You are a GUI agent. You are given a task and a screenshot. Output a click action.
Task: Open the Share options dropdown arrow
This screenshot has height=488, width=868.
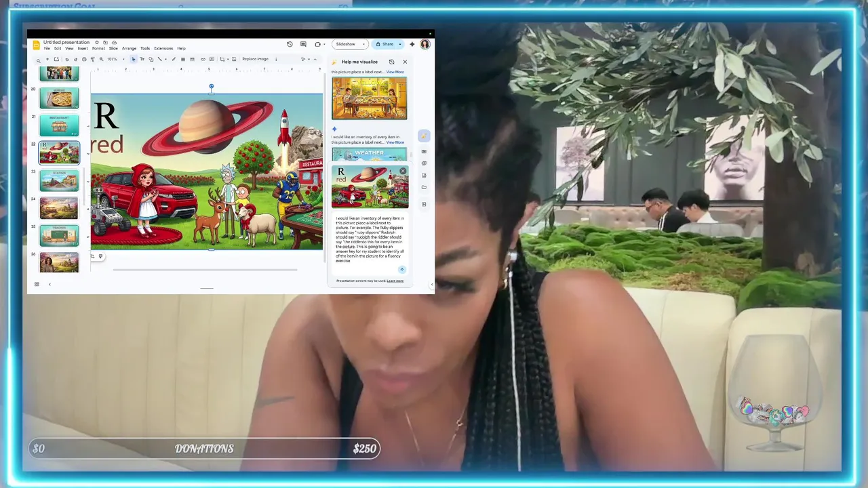click(x=400, y=44)
